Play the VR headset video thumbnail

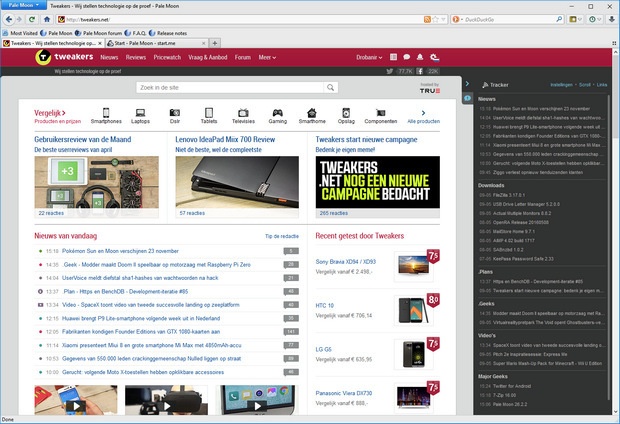click(x=166, y=400)
